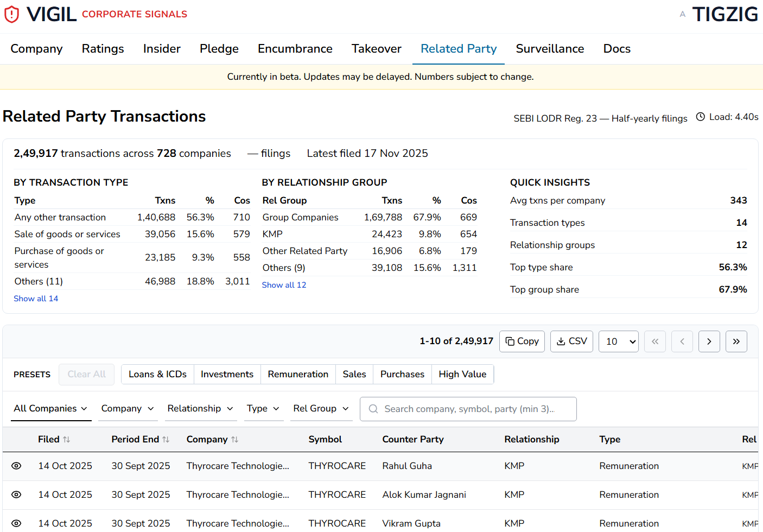Screen dimensions: 763x532
Task: Expand the Rel Group filter dropdown
Action: click(321, 409)
